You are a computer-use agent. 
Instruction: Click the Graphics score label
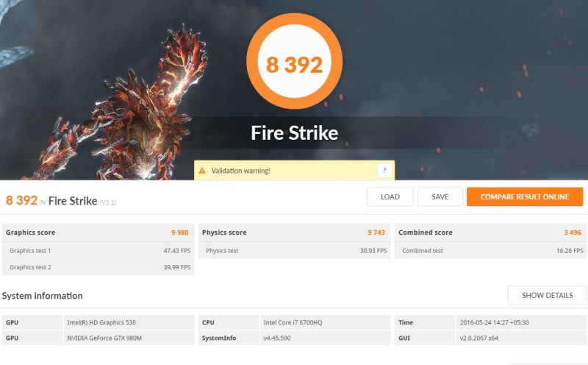[x=30, y=233]
